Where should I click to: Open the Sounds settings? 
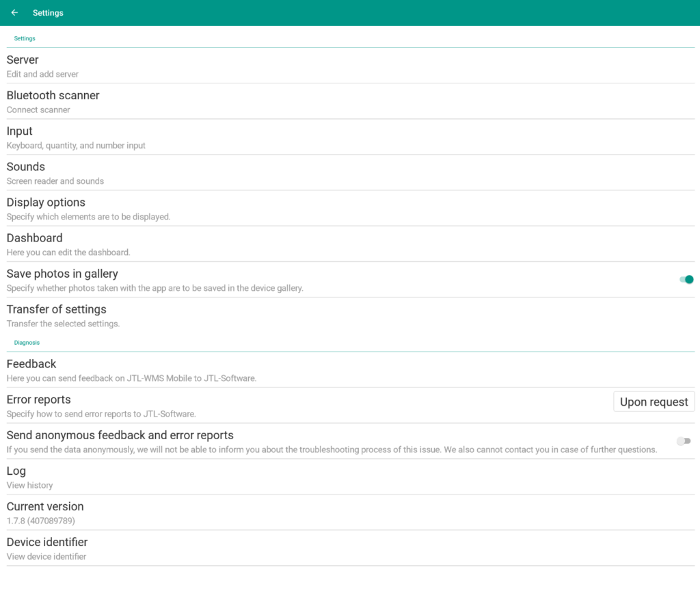pyautogui.click(x=26, y=167)
